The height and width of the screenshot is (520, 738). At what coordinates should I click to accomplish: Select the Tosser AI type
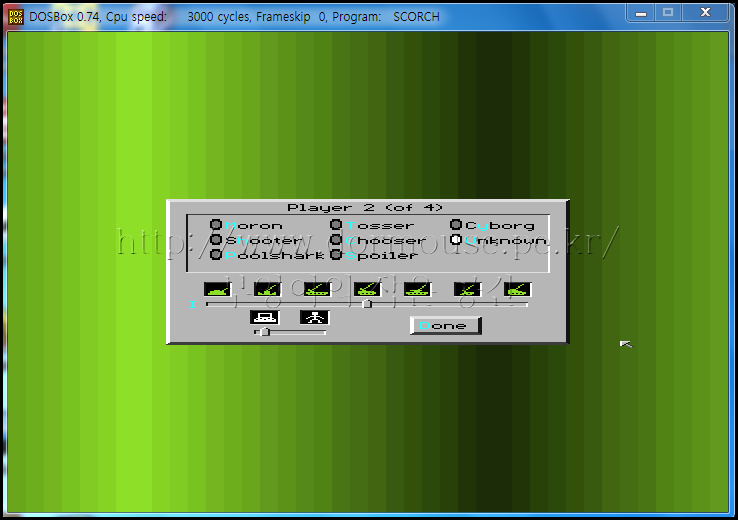point(372,225)
